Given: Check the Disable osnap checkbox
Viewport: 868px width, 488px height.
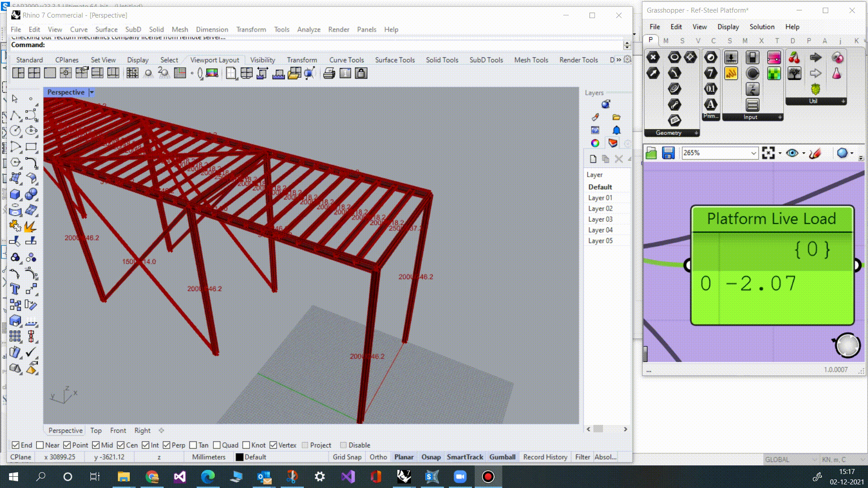Looking at the screenshot, I should click(x=344, y=445).
